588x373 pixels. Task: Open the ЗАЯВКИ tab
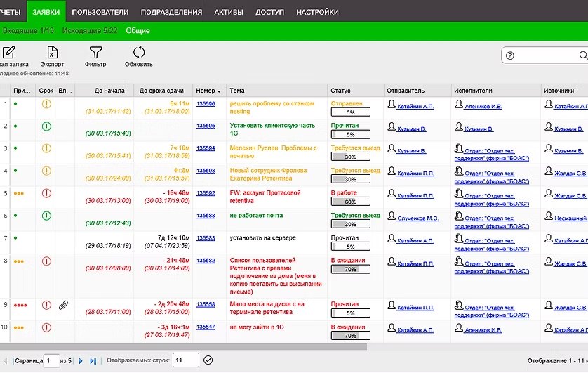(x=46, y=11)
